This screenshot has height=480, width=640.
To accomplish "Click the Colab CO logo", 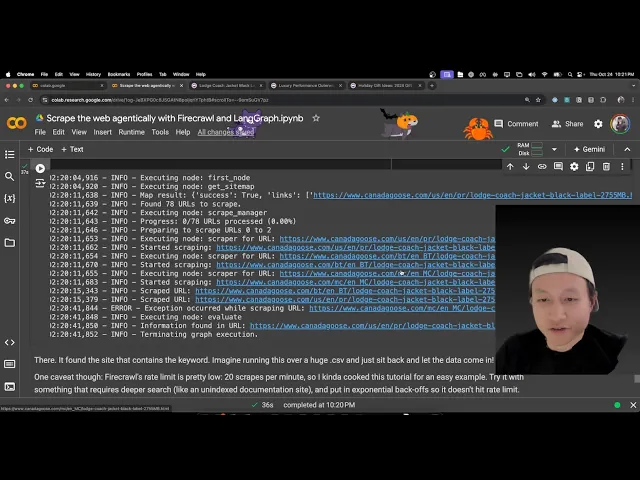I will tap(17, 123).
